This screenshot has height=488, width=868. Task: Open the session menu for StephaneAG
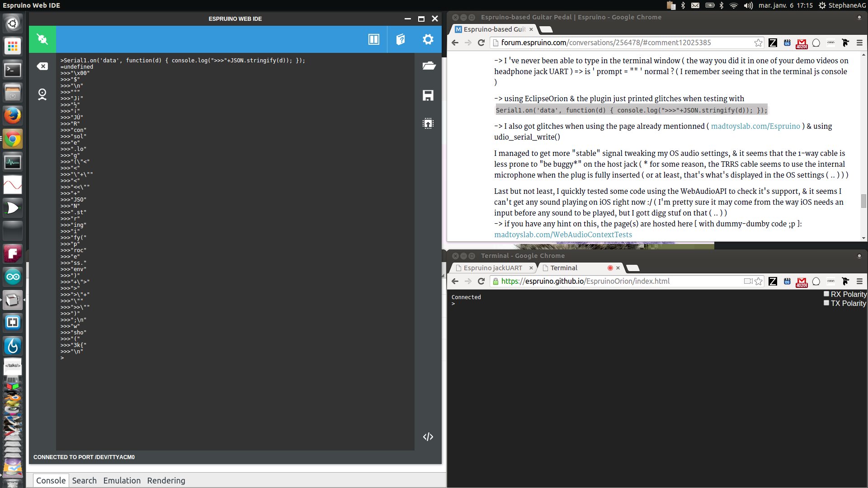tap(842, 5)
